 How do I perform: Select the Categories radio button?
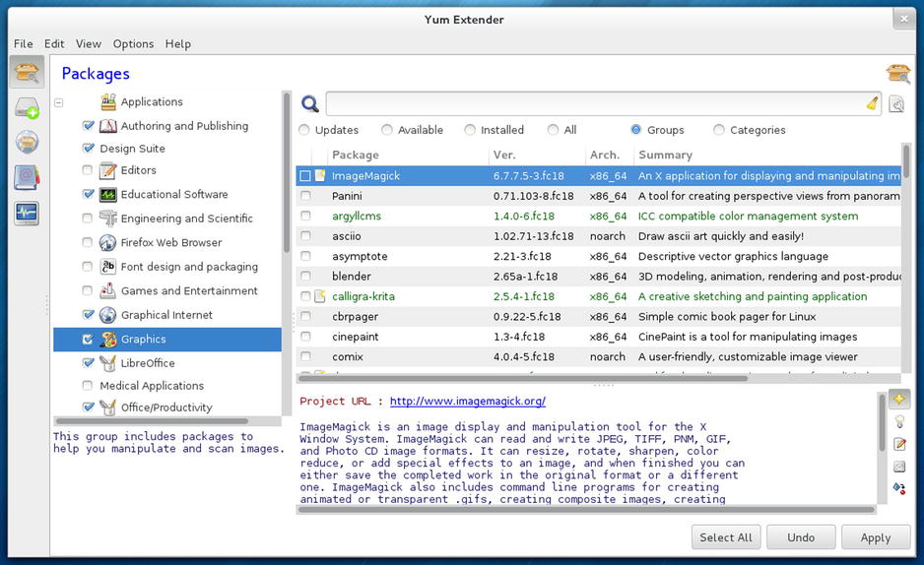[x=719, y=130]
